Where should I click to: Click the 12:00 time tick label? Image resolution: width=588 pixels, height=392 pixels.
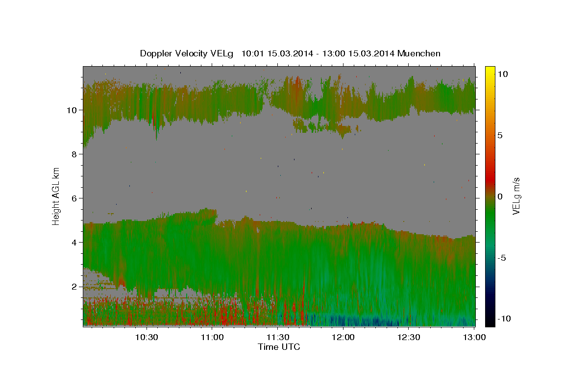pyautogui.click(x=343, y=337)
